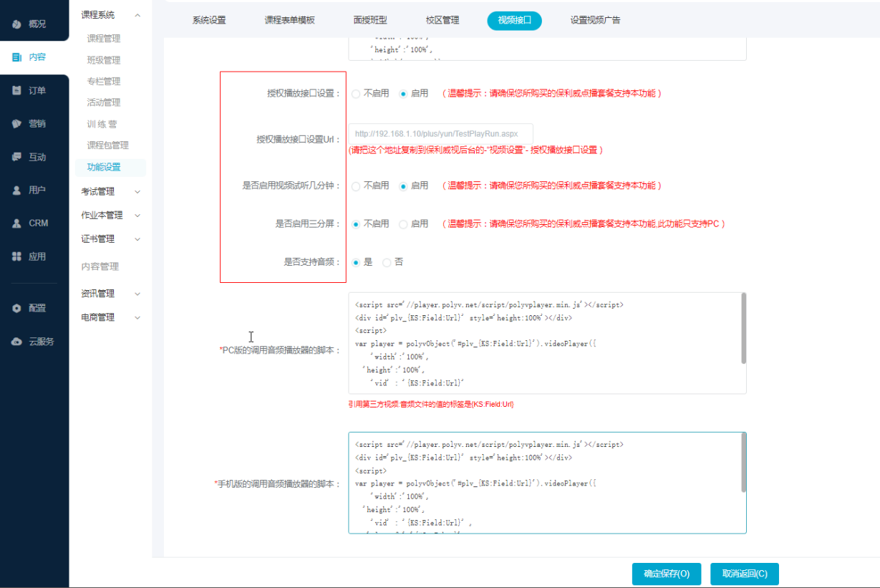Viewport: 880px width, 588px height.
Task: Click the 取消返回(C) button
Action: [x=744, y=574]
